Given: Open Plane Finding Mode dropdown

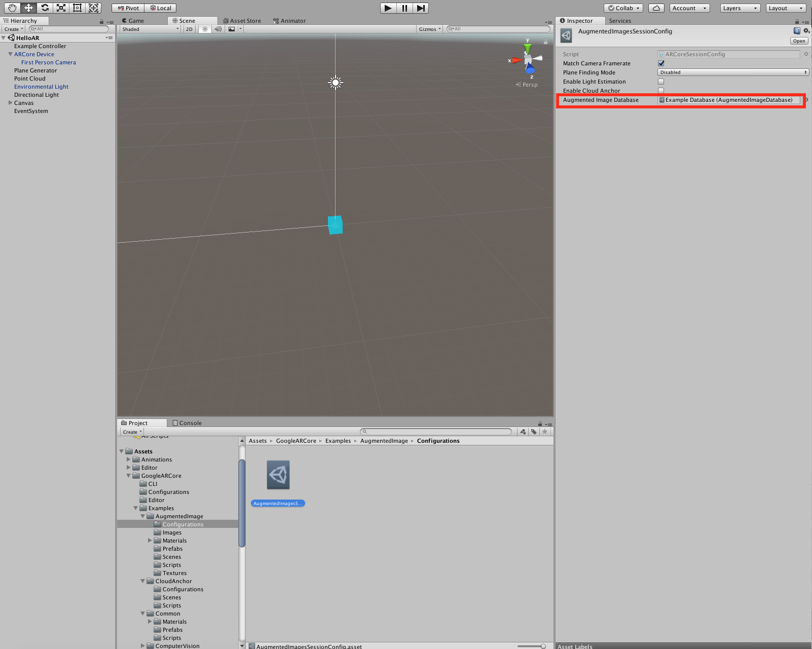Looking at the screenshot, I should [732, 72].
